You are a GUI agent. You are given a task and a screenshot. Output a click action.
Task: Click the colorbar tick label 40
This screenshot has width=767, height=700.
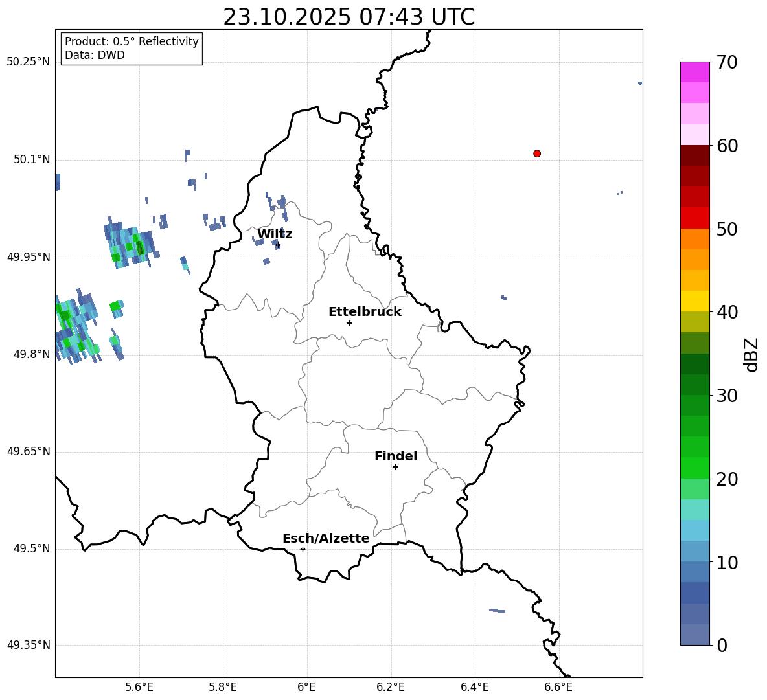(x=727, y=312)
